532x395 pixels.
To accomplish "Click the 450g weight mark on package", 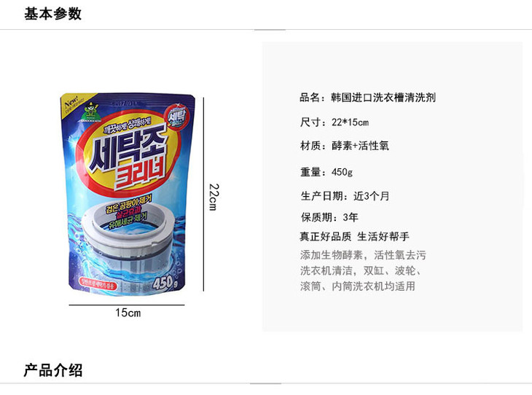I will tap(165, 283).
